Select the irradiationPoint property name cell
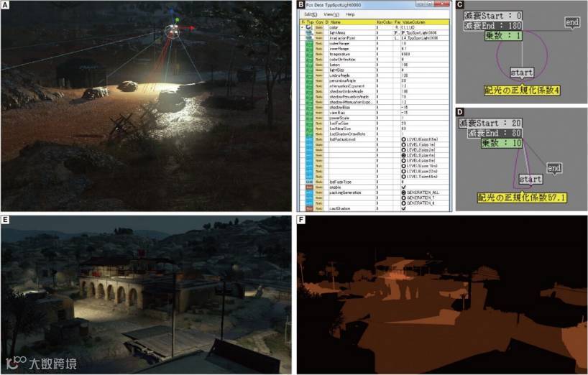 coord(352,38)
